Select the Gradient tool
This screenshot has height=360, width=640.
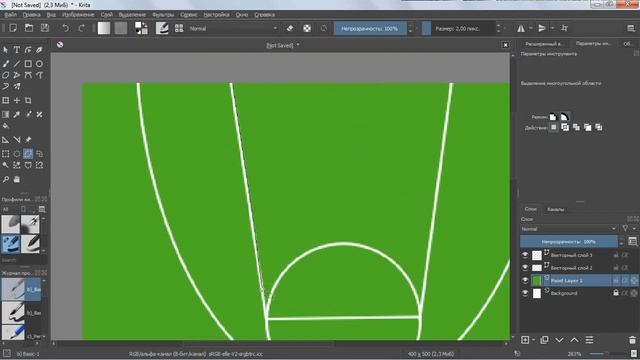6,115
